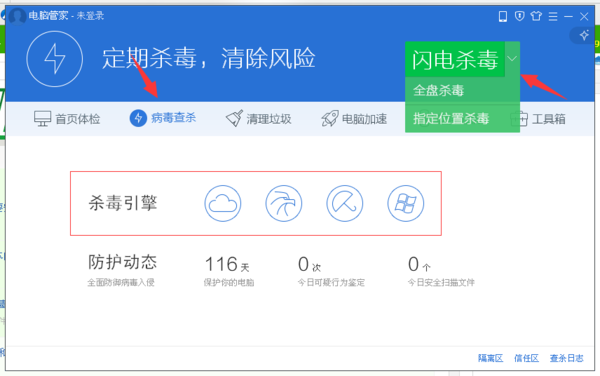Click the 杀毒引擎 label

(123, 203)
